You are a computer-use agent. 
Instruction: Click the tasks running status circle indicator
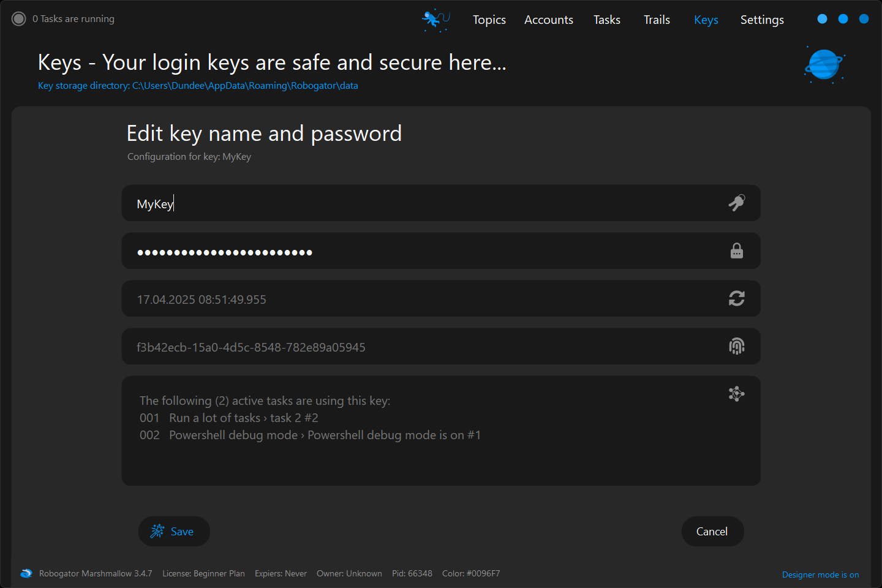point(19,19)
